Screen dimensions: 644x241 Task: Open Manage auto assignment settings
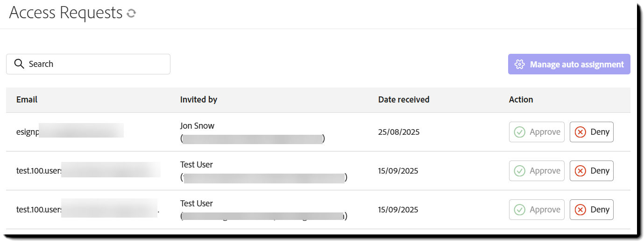569,65
